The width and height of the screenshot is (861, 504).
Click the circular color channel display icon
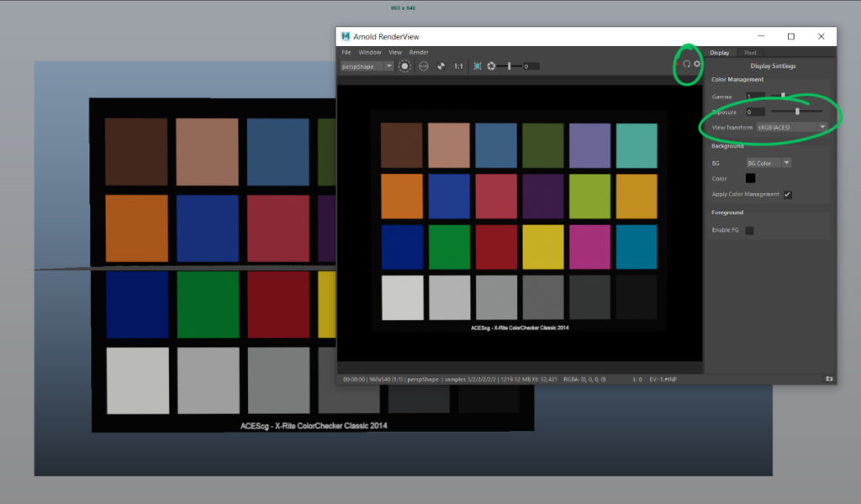[404, 66]
